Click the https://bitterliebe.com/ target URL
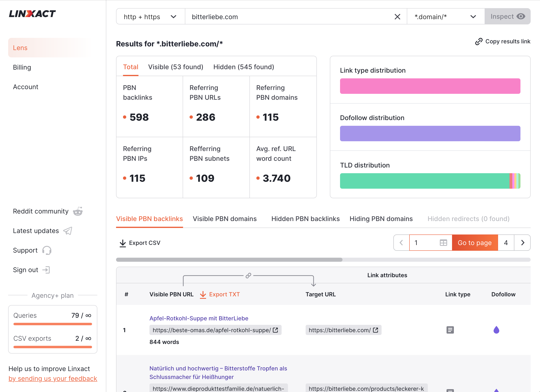This screenshot has height=392, width=540. (x=343, y=330)
